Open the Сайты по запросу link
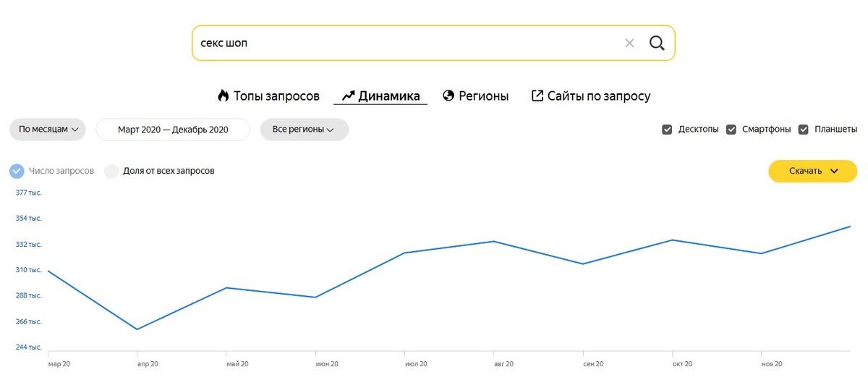Screen dimensions: 868x380 pyautogui.click(x=591, y=96)
